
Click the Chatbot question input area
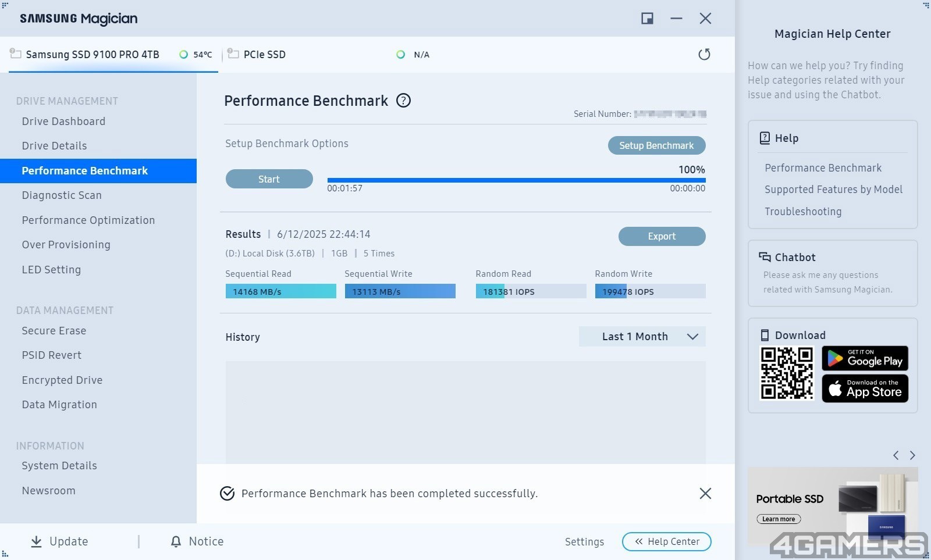point(827,282)
